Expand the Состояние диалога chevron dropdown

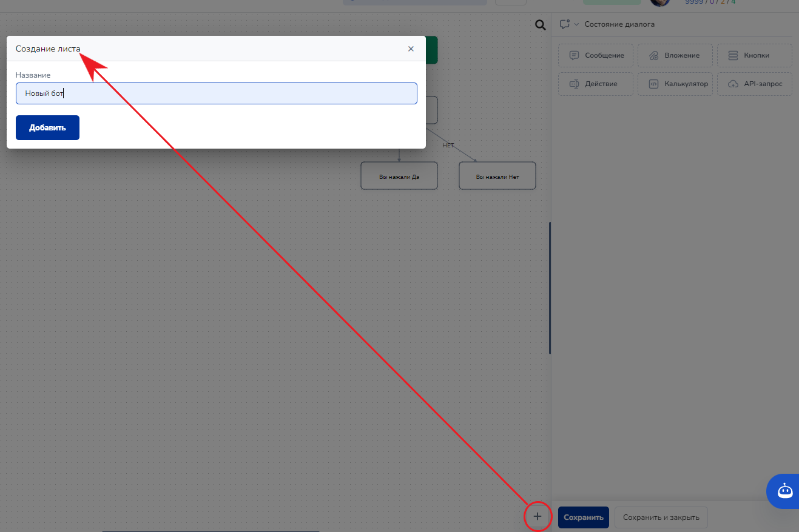click(x=576, y=25)
